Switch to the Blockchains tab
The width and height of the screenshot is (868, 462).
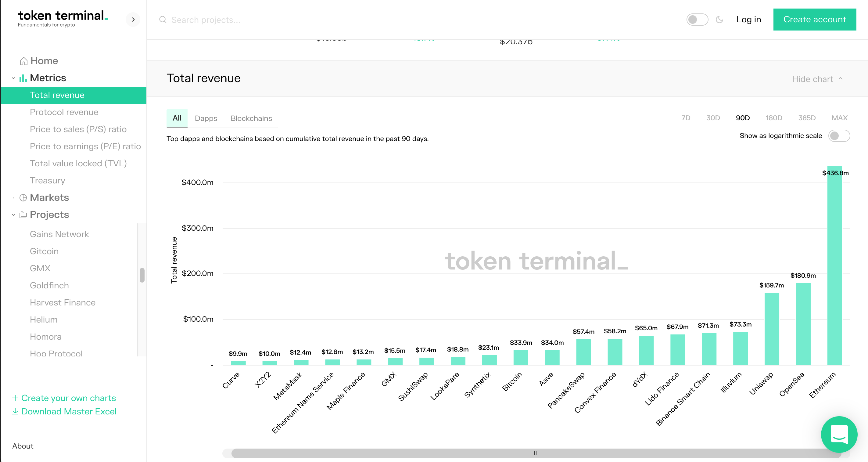[x=251, y=118]
